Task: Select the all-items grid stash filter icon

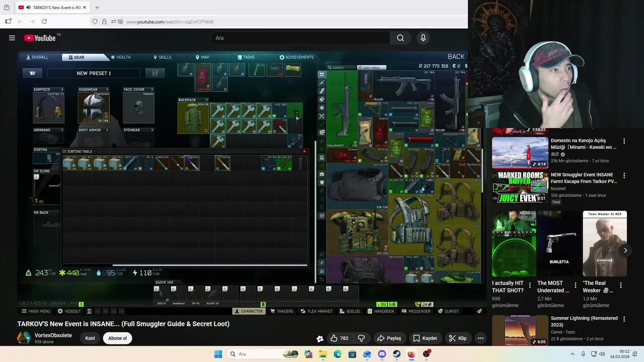Action: pos(322,74)
